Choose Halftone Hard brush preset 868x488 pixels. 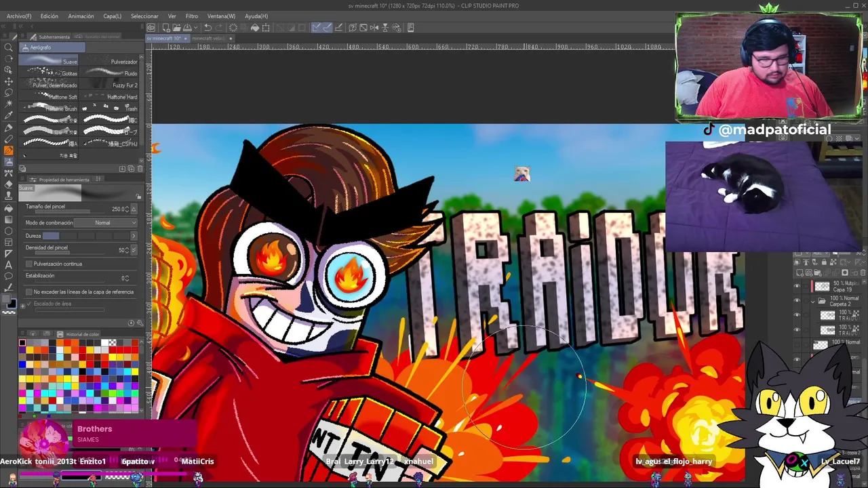[x=109, y=96]
